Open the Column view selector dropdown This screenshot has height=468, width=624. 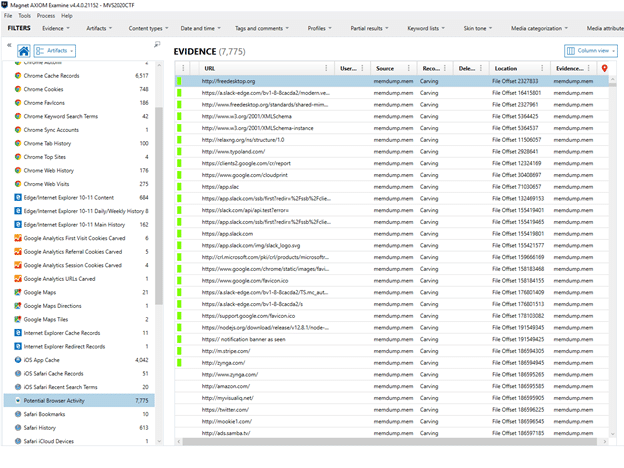591,51
